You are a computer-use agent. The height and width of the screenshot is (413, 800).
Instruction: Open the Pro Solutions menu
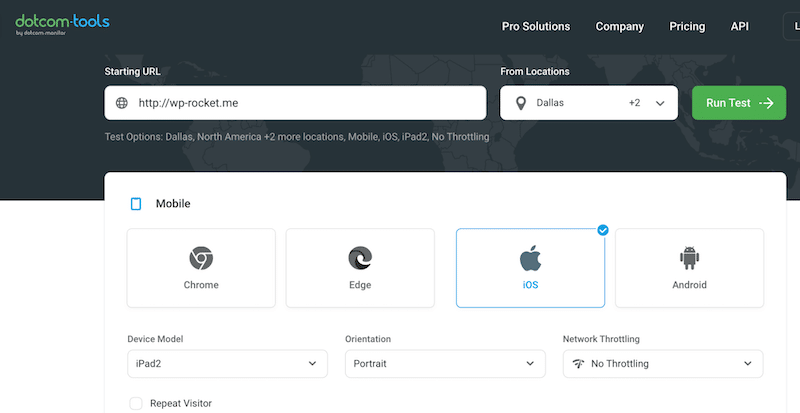click(535, 27)
